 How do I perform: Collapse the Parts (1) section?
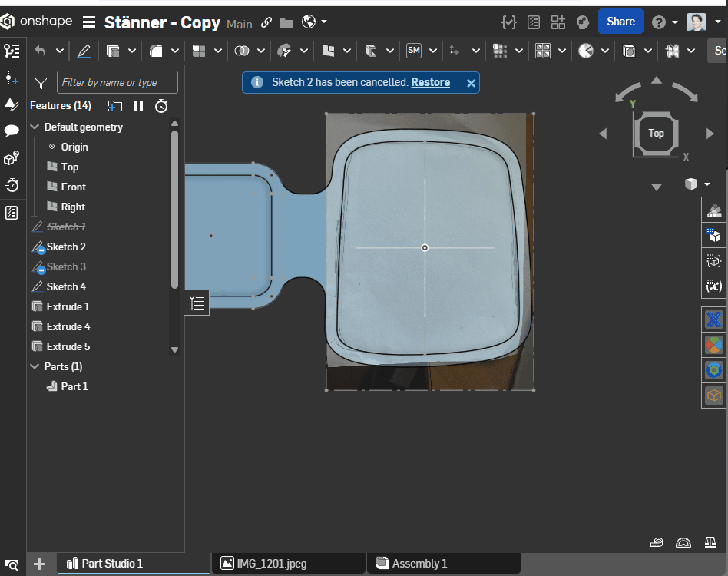click(x=35, y=366)
